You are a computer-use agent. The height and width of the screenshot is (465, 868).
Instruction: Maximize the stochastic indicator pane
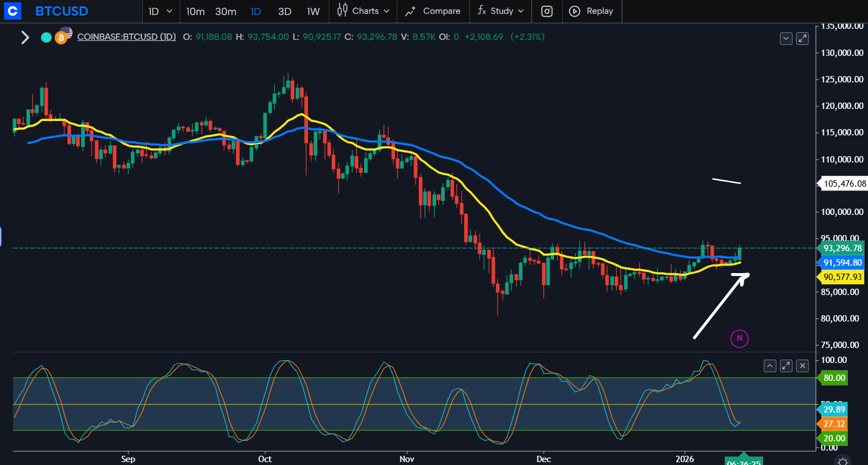[786, 365]
